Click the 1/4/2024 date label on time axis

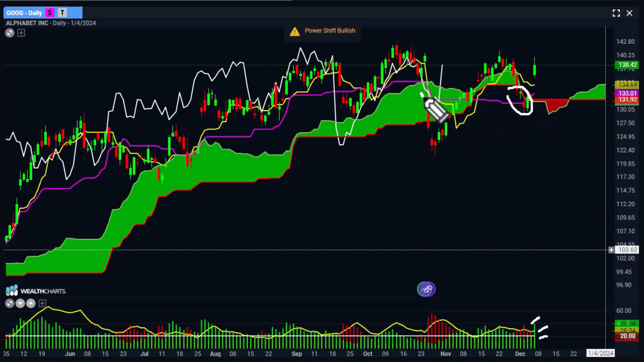(x=600, y=353)
